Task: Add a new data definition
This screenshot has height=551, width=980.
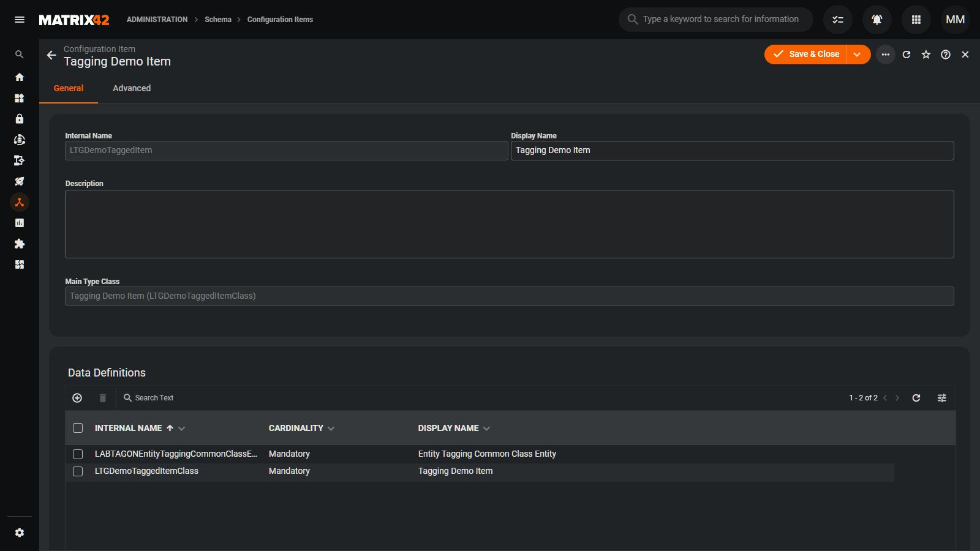Action: click(77, 398)
